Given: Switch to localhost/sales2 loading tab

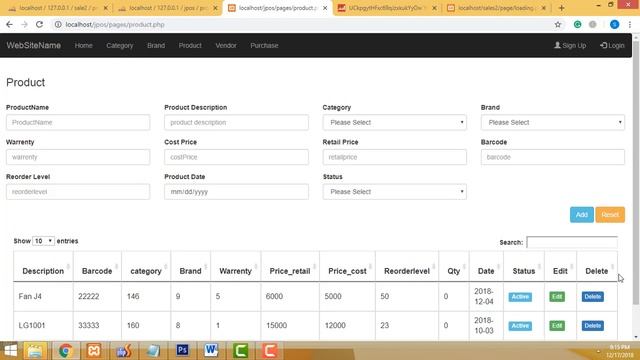Looking at the screenshot, I should coord(496,8).
